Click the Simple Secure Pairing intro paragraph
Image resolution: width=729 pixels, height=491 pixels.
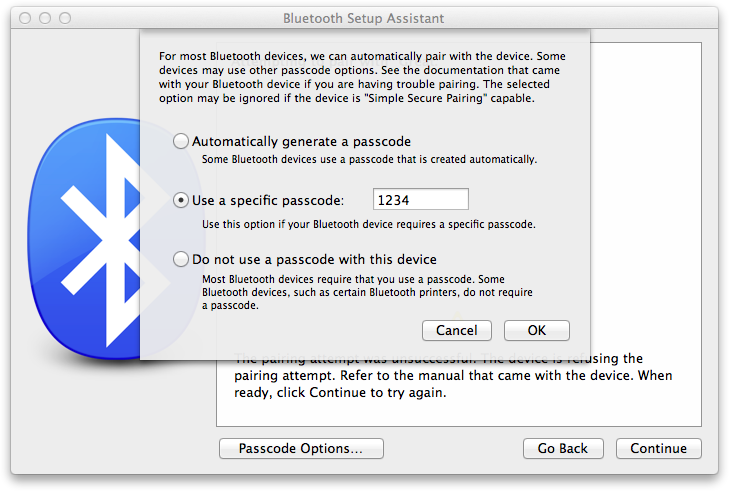pyautogui.click(x=362, y=77)
